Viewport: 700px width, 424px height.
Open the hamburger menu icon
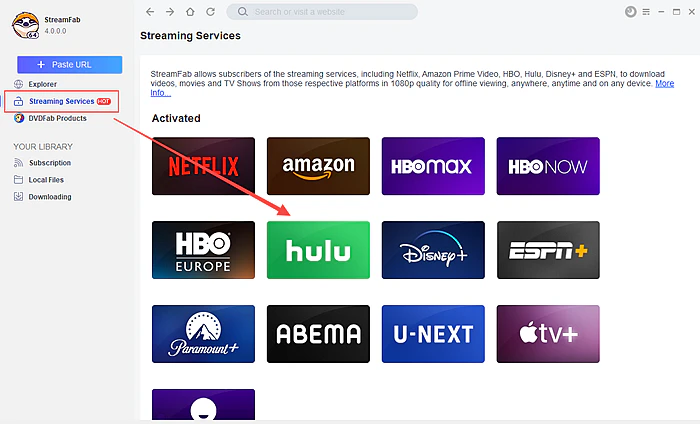pos(646,12)
